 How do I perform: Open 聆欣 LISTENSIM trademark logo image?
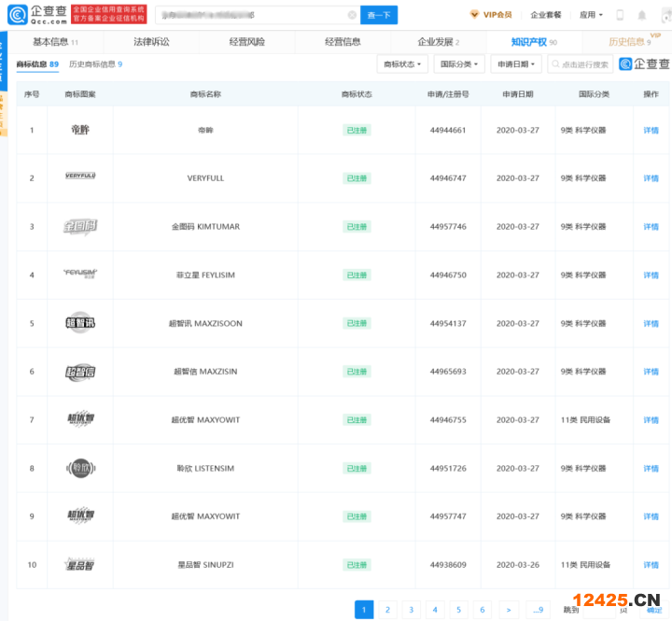tap(80, 469)
